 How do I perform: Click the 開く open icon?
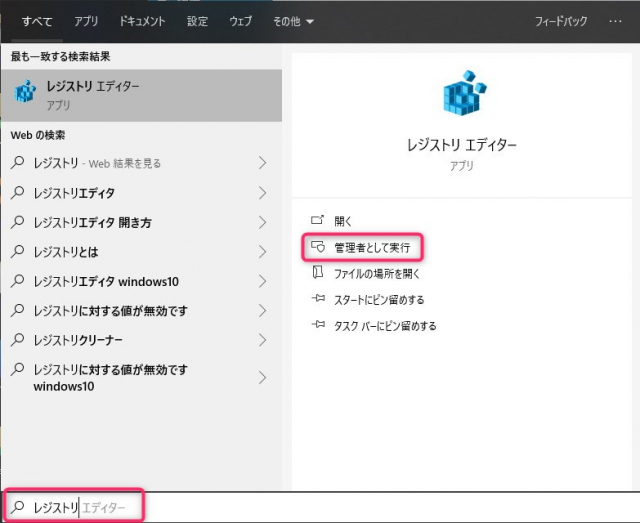(x=318, y=220)
